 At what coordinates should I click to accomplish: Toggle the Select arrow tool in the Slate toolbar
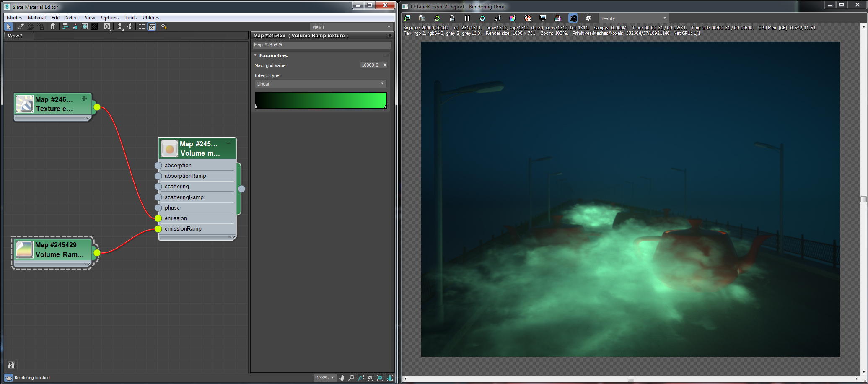point(9,26)
